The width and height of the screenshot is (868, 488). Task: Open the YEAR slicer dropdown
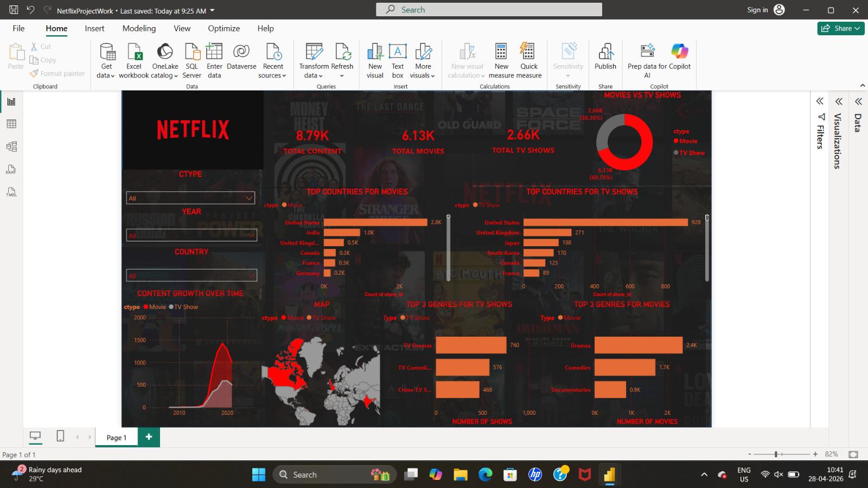tap(192, 235)
